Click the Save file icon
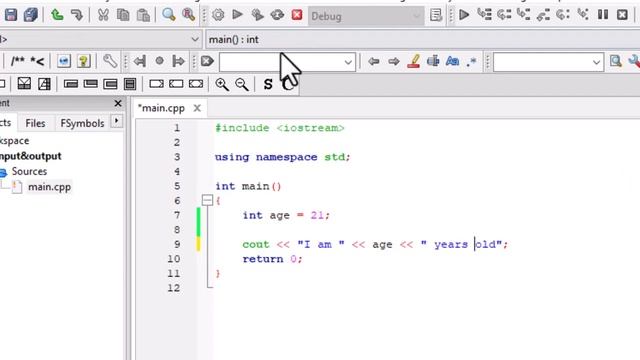 (x=11, y=16)
